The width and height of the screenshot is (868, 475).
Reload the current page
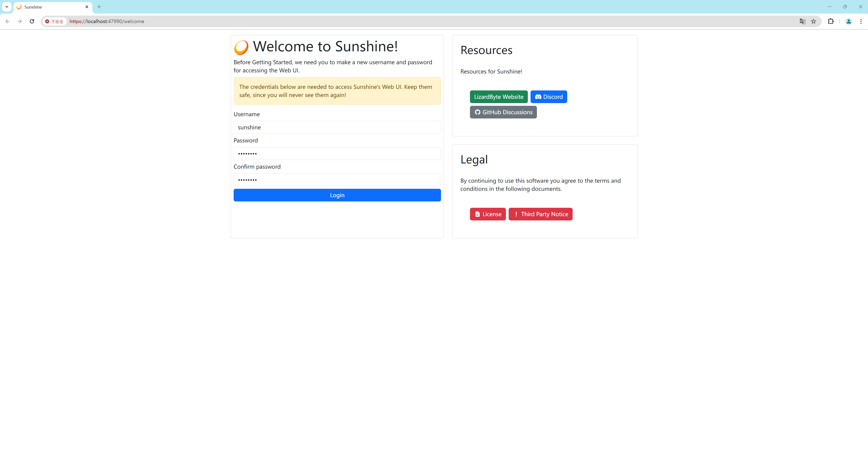32,21
